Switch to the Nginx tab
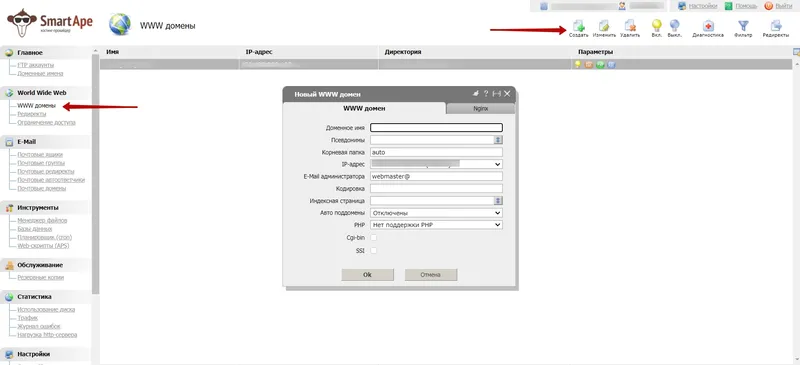 [x=480, y=109]
